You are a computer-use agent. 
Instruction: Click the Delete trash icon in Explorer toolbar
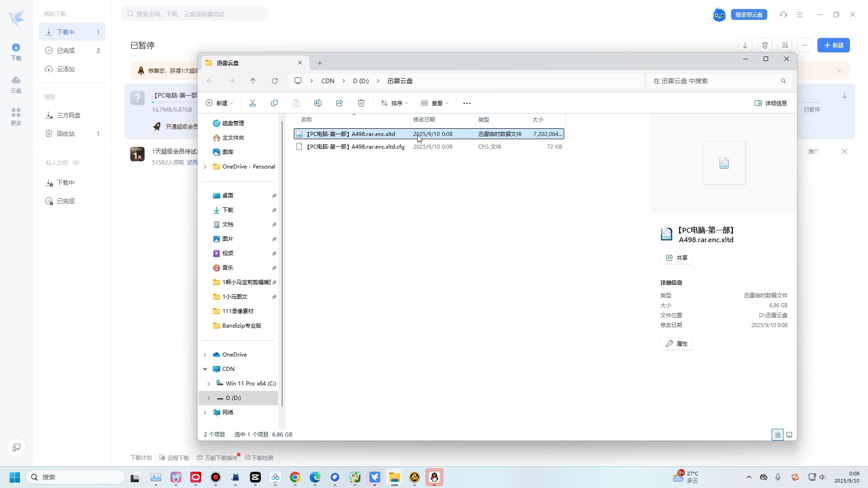361,103
